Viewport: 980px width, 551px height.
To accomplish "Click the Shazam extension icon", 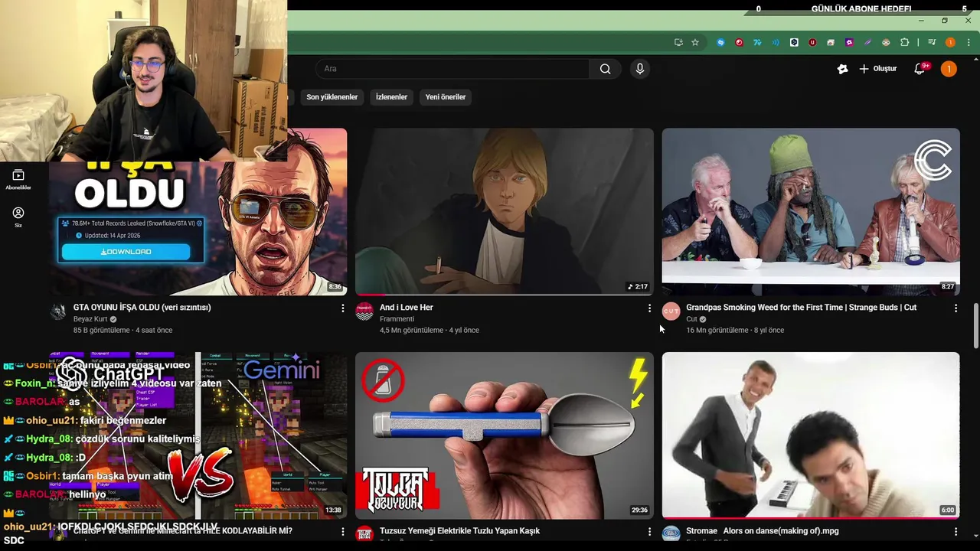I will coord(720,42).
